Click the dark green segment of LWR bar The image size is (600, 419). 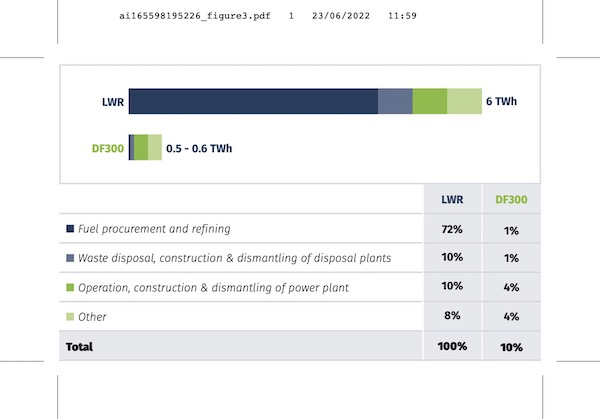(429, 101)
